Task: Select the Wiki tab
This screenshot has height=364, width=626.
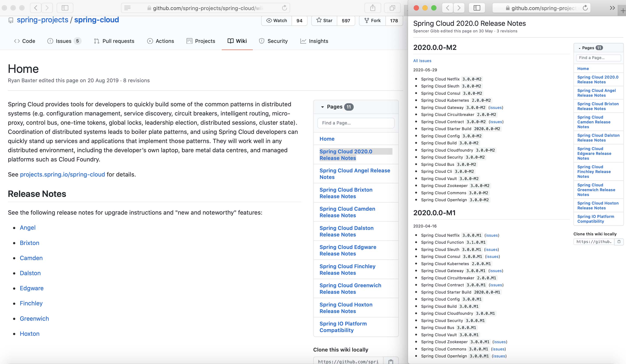Action: click(x=237, y=41)
